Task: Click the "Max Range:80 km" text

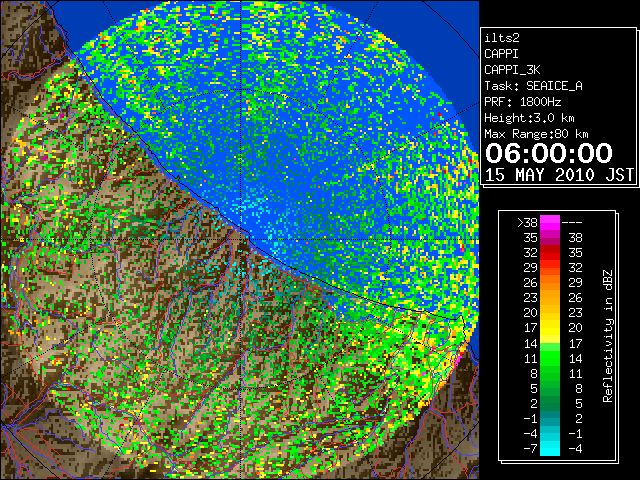Action: [x=536, y=134]
